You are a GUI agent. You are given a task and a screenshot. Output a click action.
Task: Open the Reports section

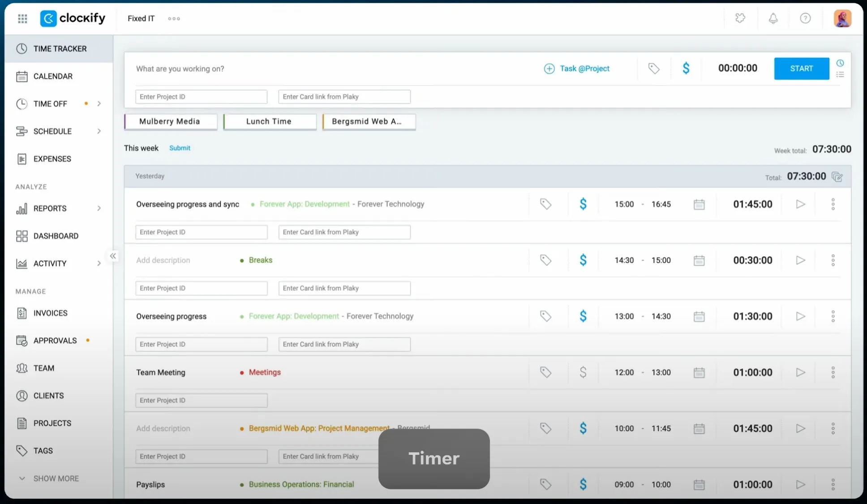(49, 208)
